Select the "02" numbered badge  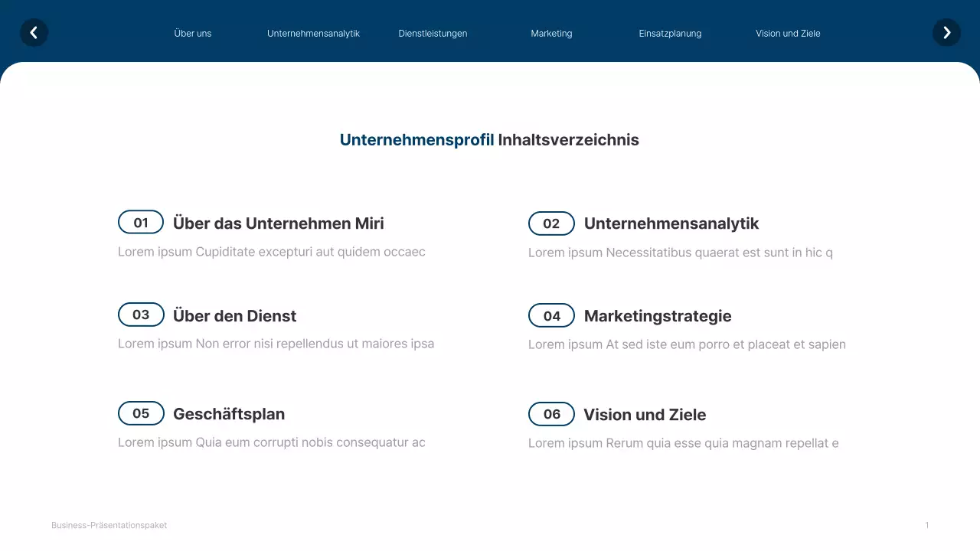[x=551, y=223]
